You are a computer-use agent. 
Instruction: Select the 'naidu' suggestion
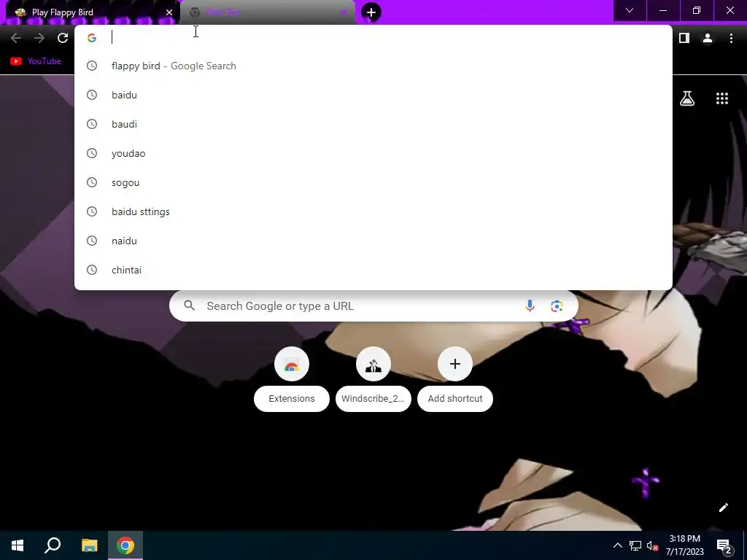(x=373, y=241)
